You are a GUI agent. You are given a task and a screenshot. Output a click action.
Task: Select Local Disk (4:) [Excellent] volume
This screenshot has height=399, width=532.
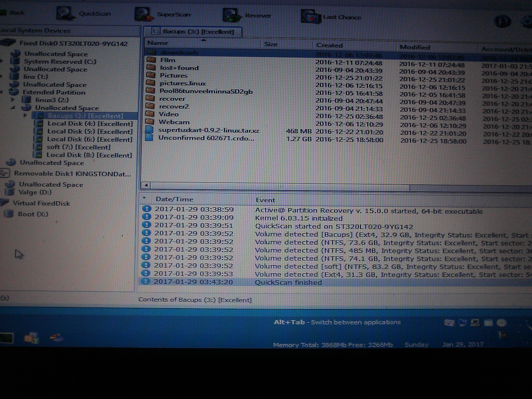(90, 124)
